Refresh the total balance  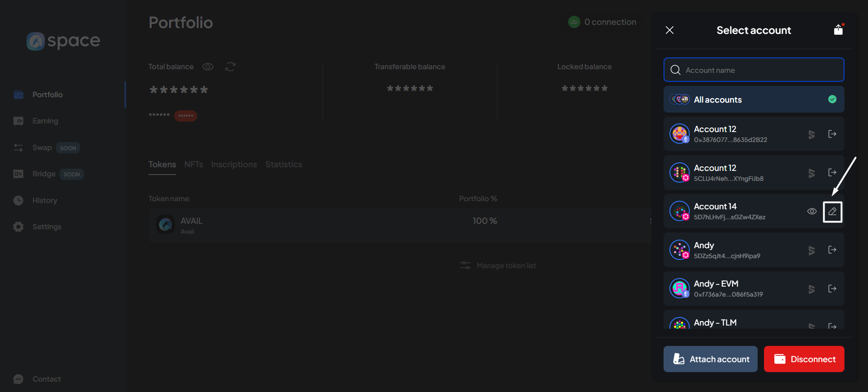pyautogui.click(x=230, y=67)
